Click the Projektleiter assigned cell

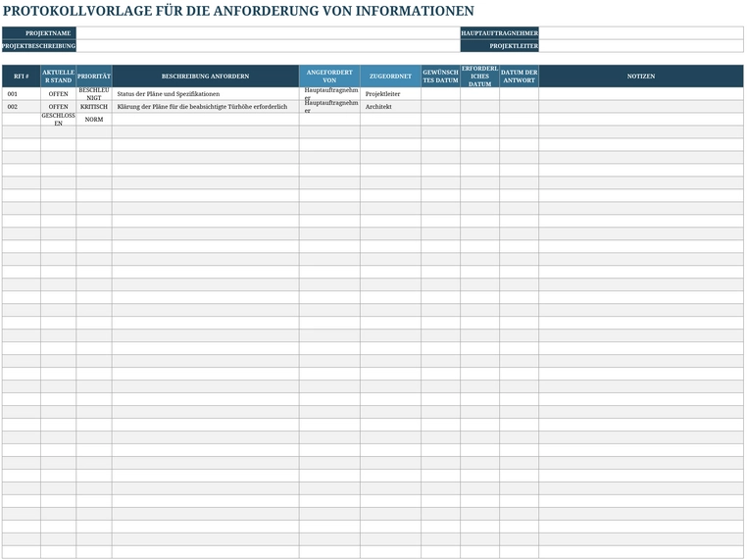click(390, 94)
